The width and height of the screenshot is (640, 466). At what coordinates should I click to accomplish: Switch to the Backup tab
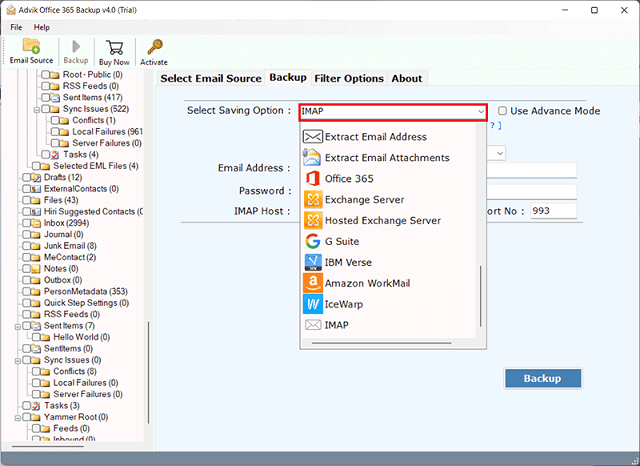tap(288, 78)
